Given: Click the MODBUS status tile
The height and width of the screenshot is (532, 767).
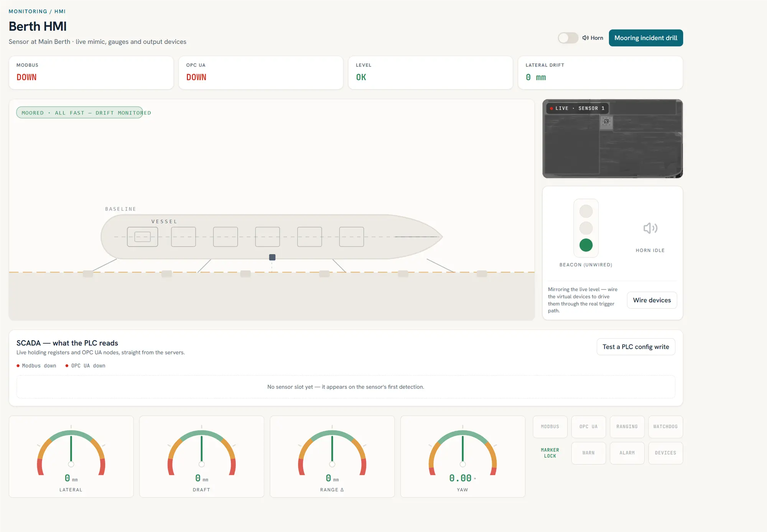Looking at the screenshot, I should click(550, 427).
